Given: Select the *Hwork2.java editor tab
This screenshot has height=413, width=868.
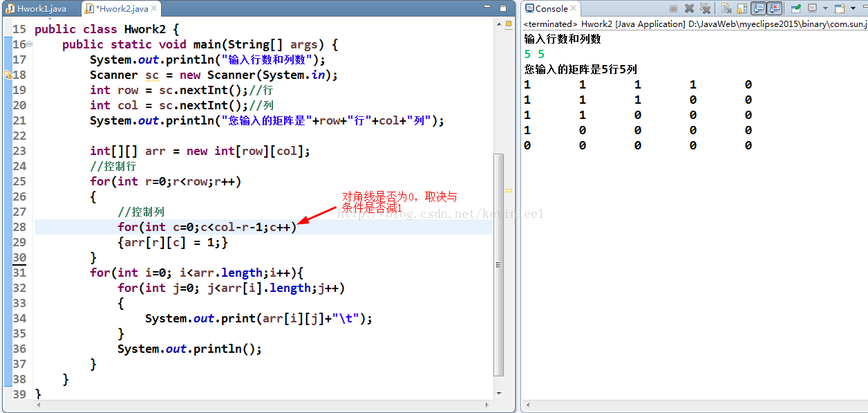Looking at the screenshot, I should tap(122, 8).
